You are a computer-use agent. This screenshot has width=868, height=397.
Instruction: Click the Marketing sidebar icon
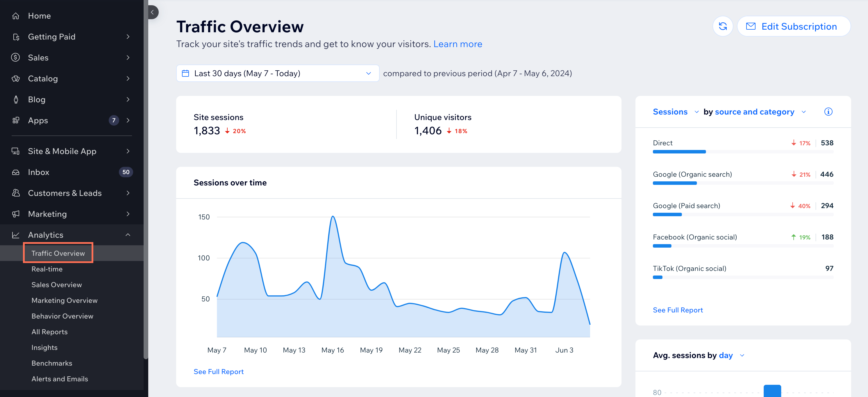(x=15, y=214)
